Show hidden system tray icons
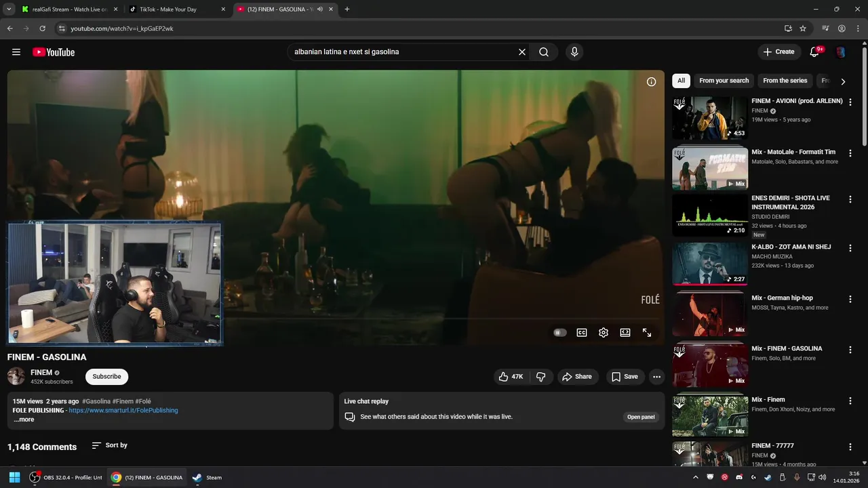 coord(696,477)
